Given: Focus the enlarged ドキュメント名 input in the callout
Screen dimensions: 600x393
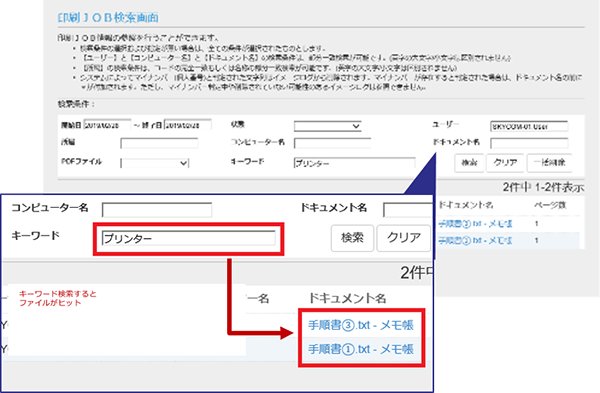Looking at the screenshot, I should [x=408, y=210].
